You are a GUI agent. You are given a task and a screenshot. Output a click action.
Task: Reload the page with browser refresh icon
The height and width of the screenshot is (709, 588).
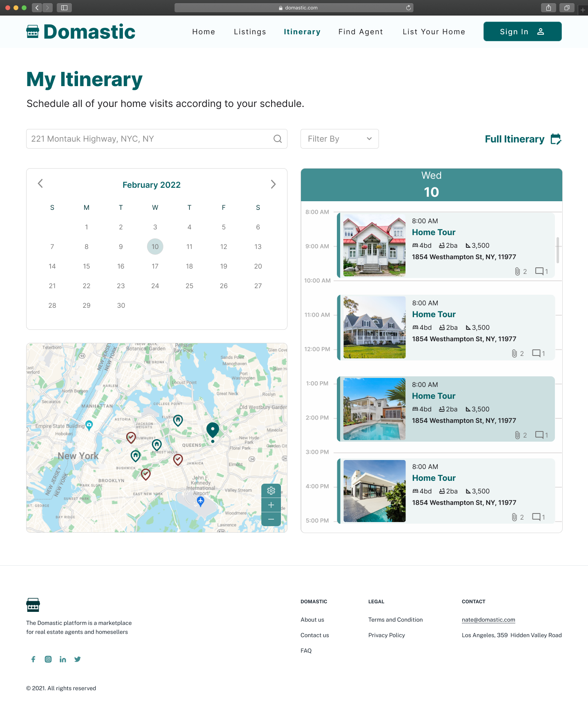tap(408, 8)
